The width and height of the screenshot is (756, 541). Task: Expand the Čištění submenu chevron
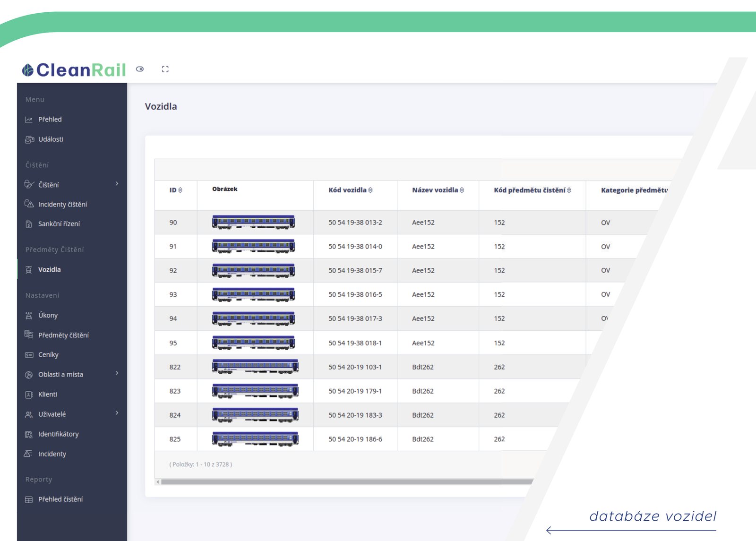pyautogui.click(x=117, y=184)
